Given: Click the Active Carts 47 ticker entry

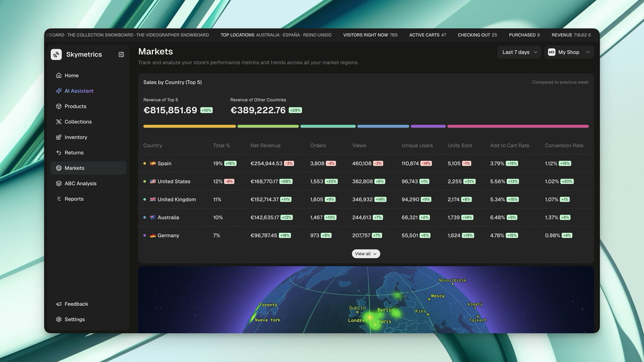Looking at the screenshot, I should point(427,35).
